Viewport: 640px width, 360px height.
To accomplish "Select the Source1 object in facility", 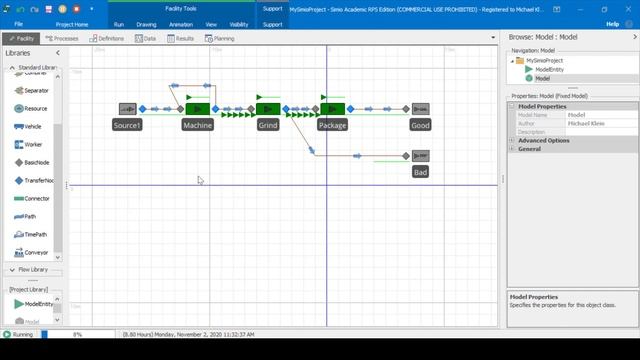I will point(127,109).
